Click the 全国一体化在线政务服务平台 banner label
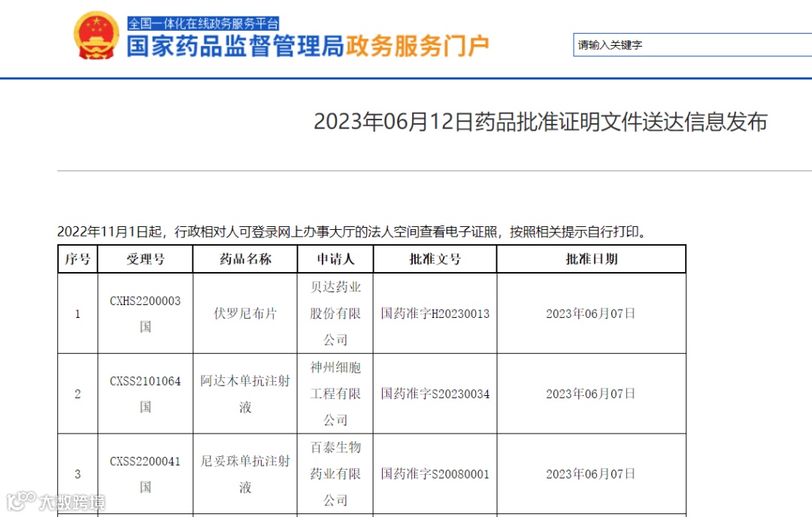This screenshot has width=812, height=517. coord(204,23)
